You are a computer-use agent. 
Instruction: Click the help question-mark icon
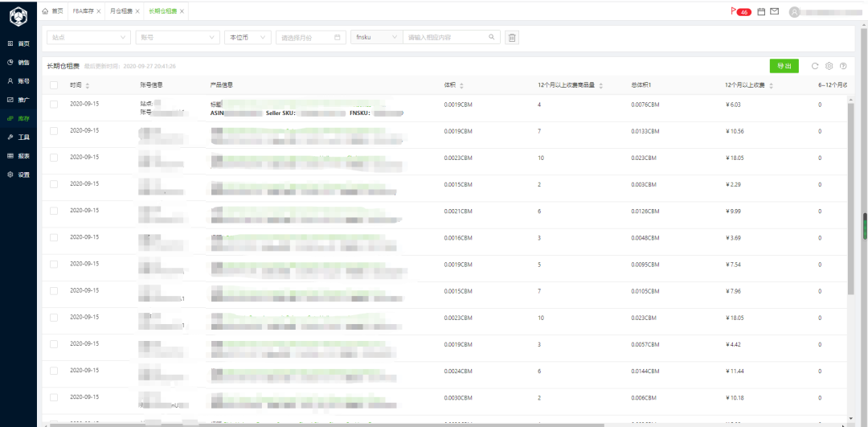[x=843, y=66]
